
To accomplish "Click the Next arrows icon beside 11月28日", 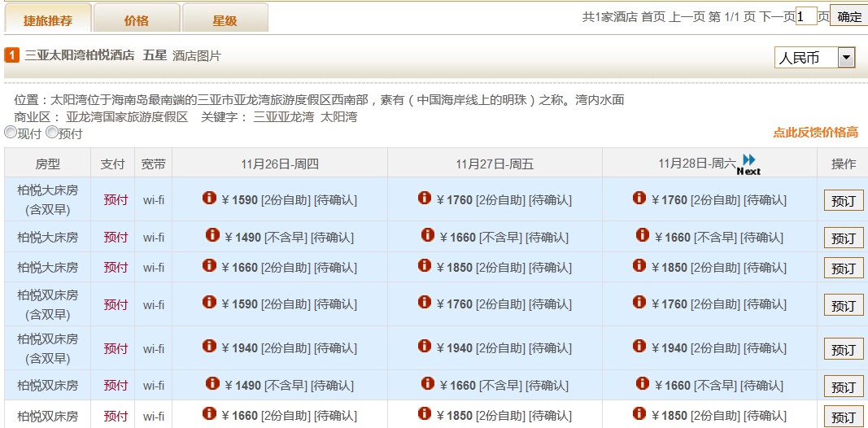I will pos(748,163).
